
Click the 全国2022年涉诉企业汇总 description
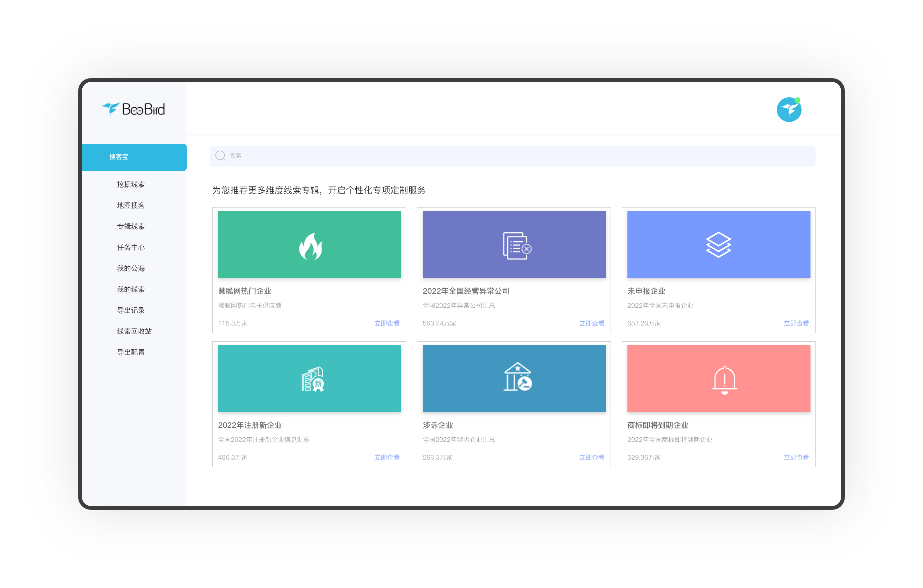(x=459, y=440)
